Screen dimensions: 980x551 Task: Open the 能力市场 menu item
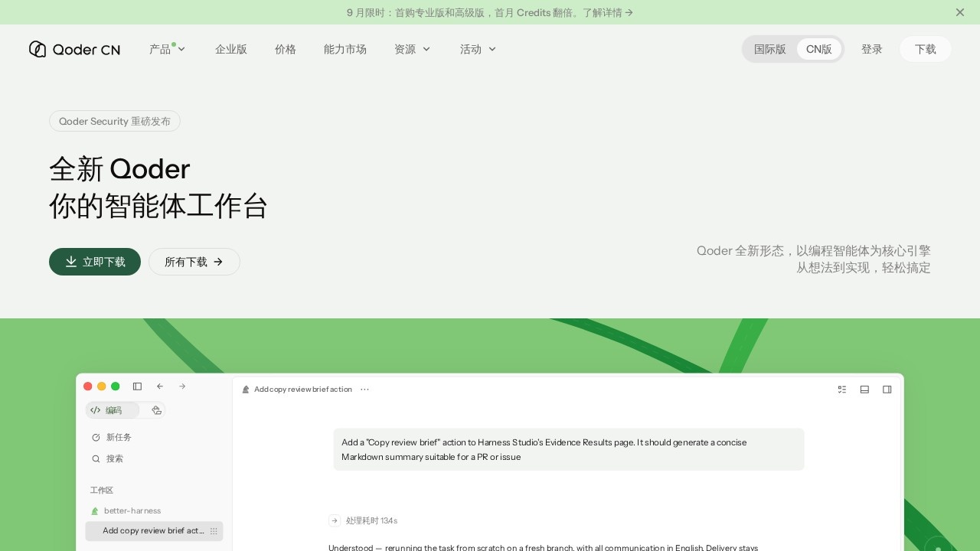pos(345,49)
